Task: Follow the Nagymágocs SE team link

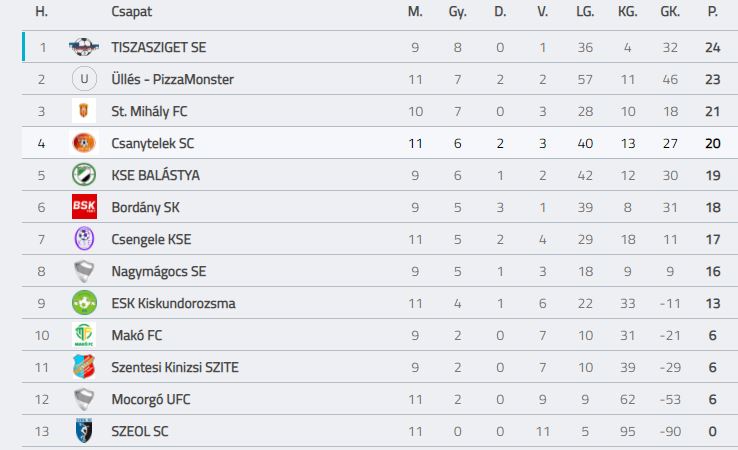Action: pos(159,271)
